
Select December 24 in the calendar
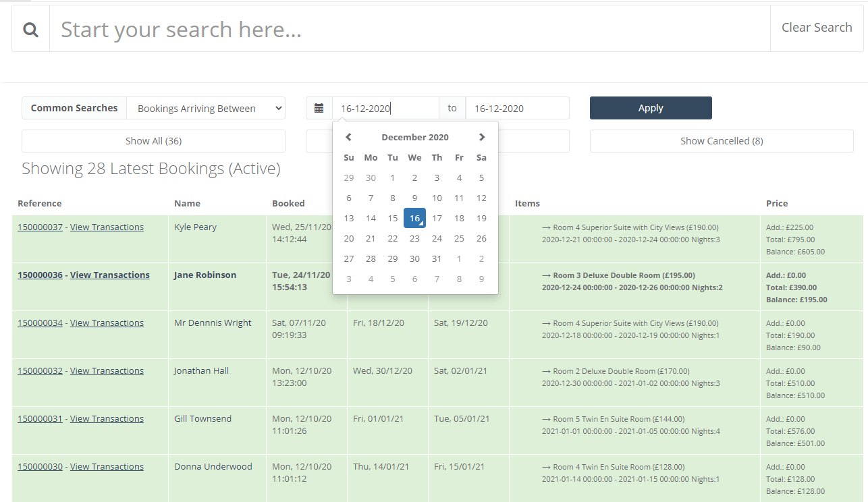pos(437,238)
